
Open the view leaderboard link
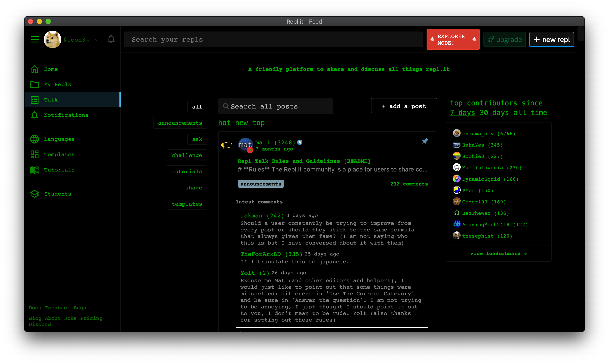click(x=498, y=253)
